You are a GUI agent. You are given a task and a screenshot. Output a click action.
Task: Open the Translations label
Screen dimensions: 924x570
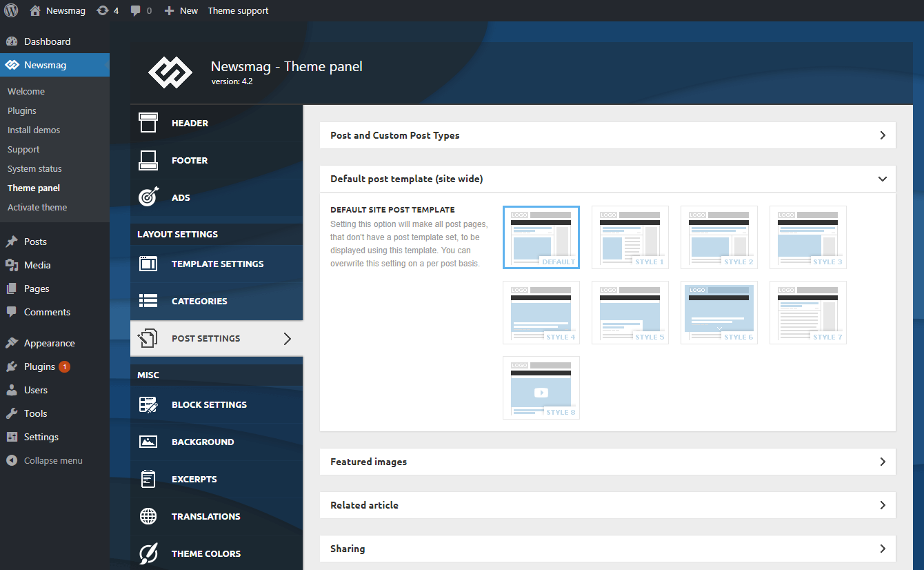pyautogui.click(x=206, y=516)
